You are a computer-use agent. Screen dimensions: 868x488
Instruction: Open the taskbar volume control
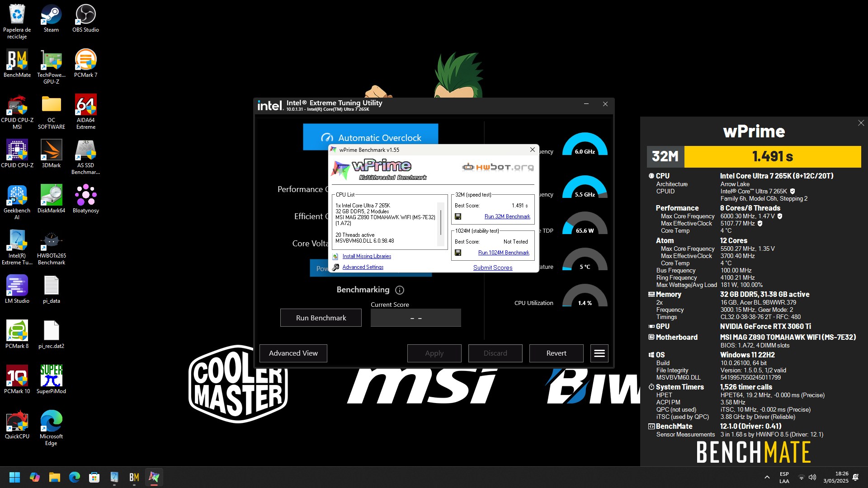tap(812, 477)
